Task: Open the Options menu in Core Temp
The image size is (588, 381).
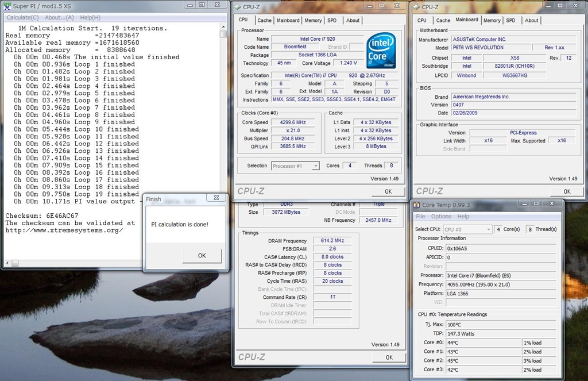Action: pyautogui.click(x=441, y=217)
